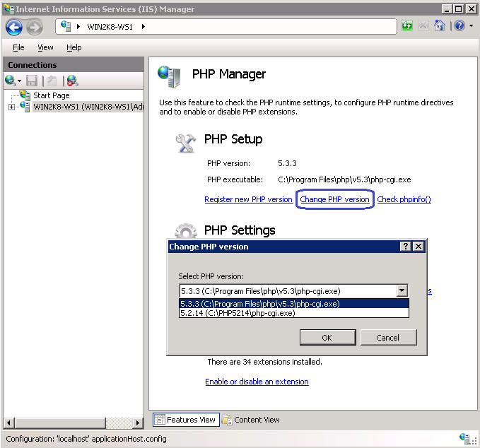Open the Help question mark icon
Viewport: 480px width, 448px height.
coord(459,26)
